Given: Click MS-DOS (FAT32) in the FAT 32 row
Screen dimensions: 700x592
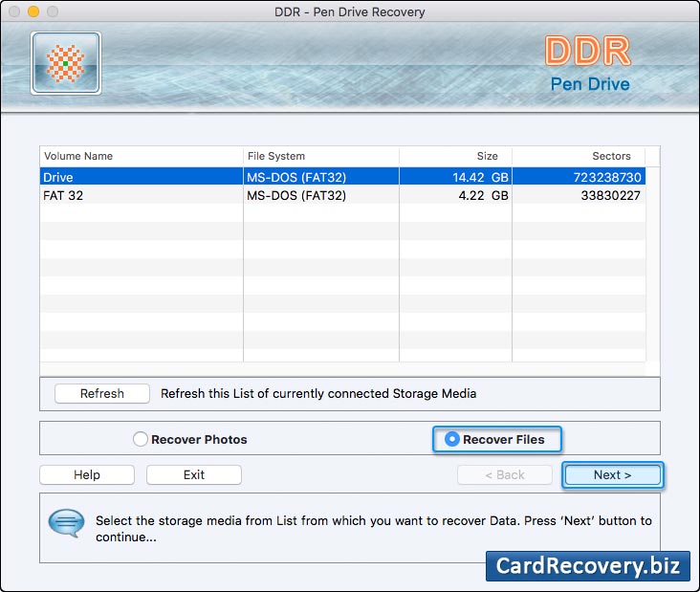Looking at the screenshot, I should (296, 195).
